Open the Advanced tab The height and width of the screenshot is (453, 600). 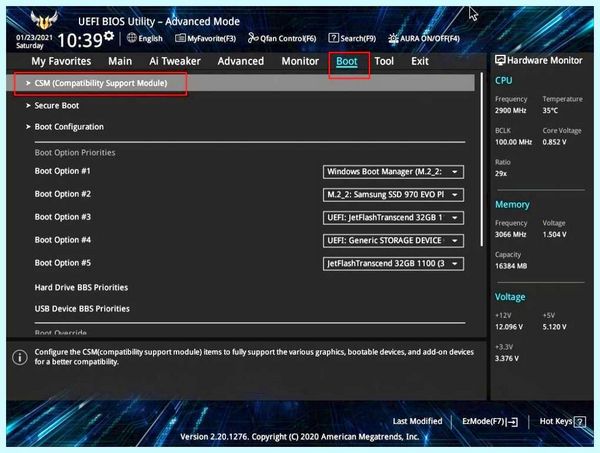pyautogui.click(x=241, y=61)
